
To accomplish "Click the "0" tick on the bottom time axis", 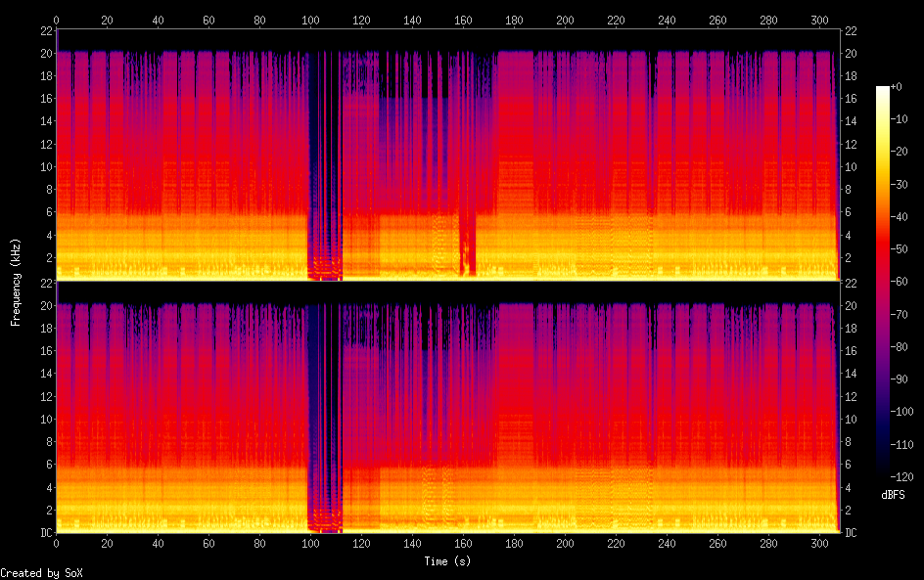I will tap(56, 544).
